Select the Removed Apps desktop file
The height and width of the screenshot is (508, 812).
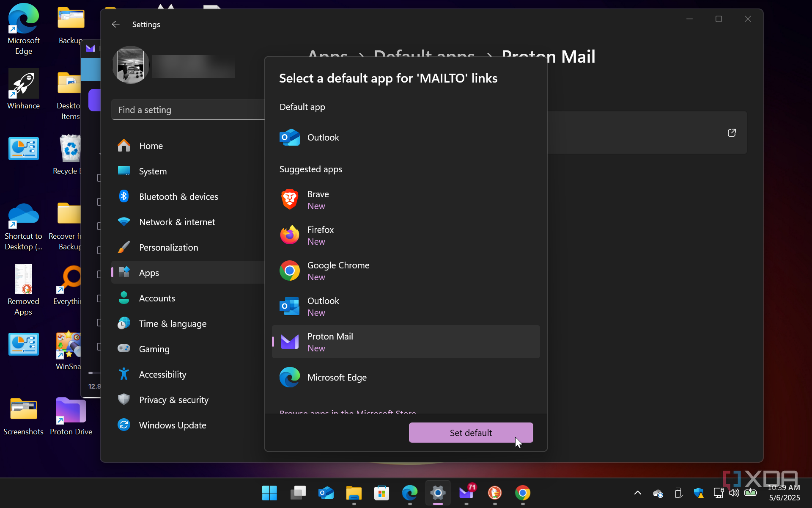click(x=24, y=290)
